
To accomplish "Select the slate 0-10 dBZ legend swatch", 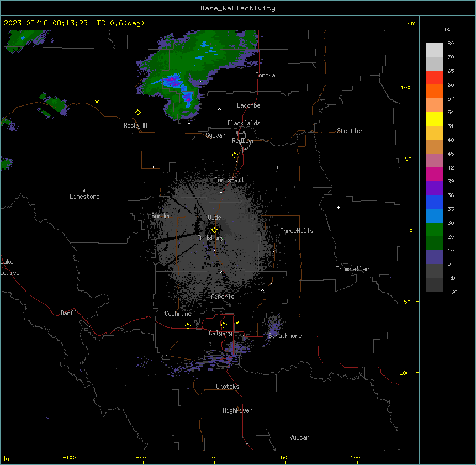I will point(434,257).
